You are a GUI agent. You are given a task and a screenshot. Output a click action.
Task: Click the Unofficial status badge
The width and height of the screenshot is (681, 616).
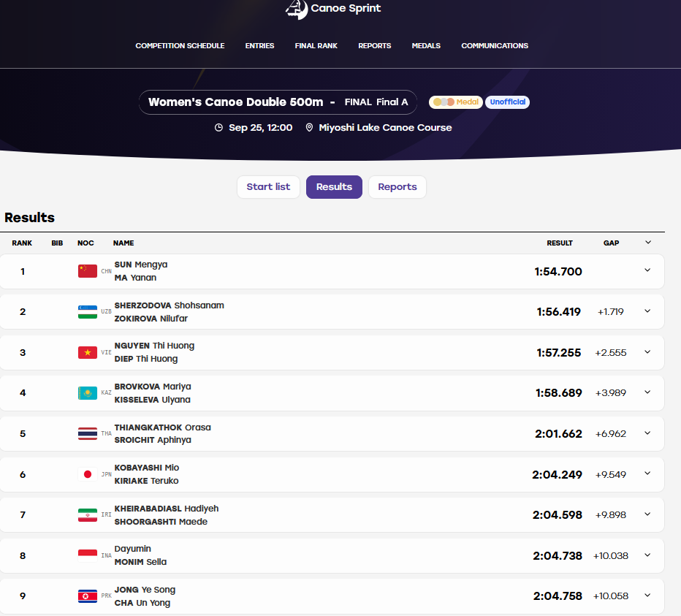[x=507, y=102]
